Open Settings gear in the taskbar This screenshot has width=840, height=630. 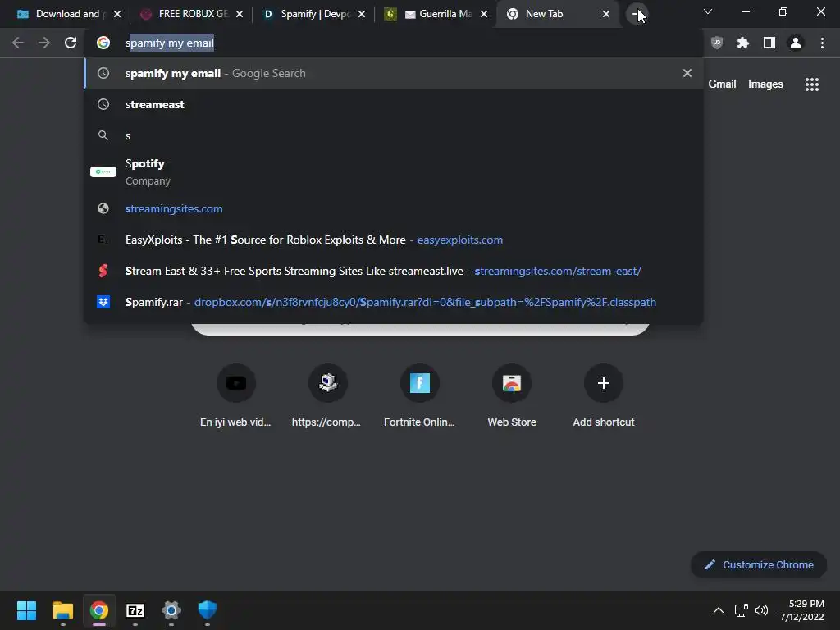pos(171,610)
